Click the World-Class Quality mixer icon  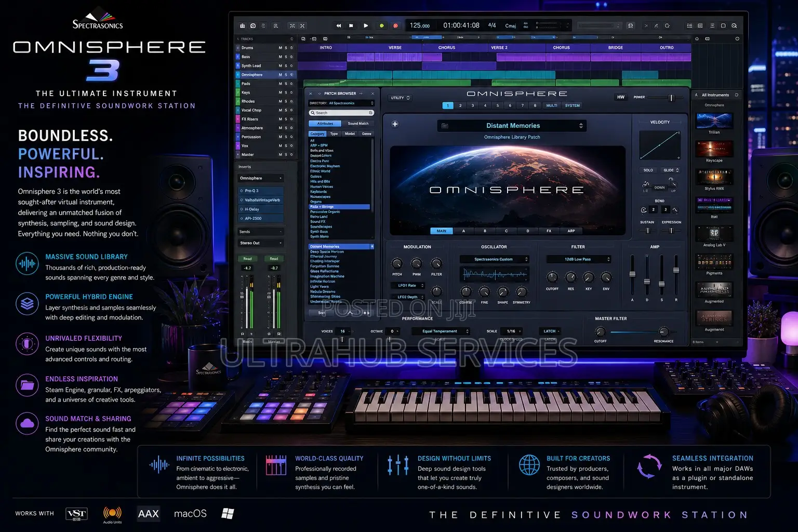point(276,465)
